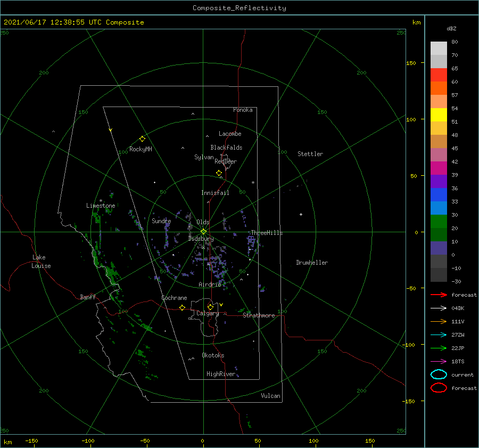Click the Composite_Reflectivity title
Viewport: 479px width, 448px height.
239,8
